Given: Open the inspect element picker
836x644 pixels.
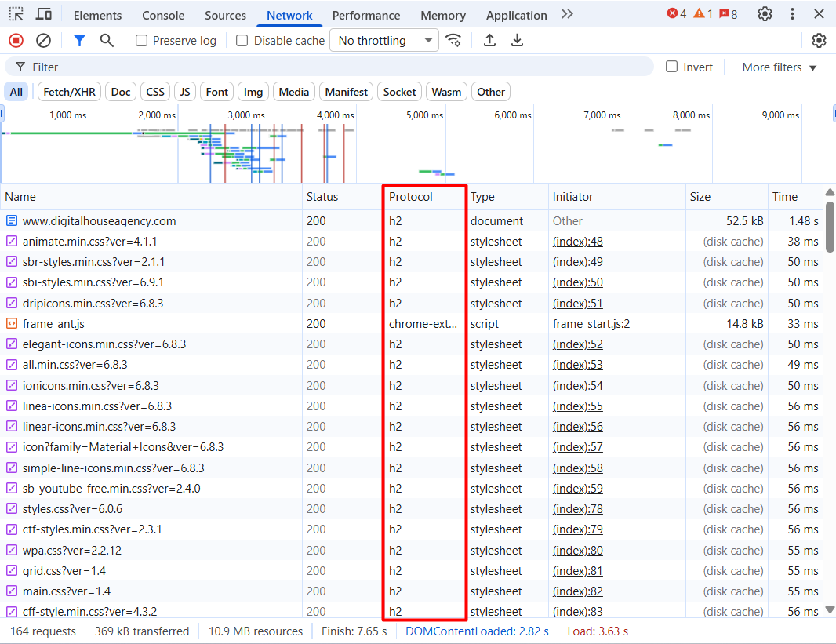Looking at the screenshot, I should (16, 15).
